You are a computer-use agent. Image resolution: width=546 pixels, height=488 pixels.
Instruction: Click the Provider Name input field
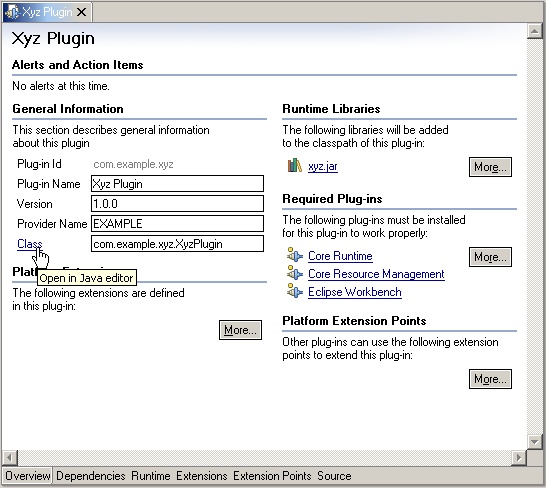point(177,224)
